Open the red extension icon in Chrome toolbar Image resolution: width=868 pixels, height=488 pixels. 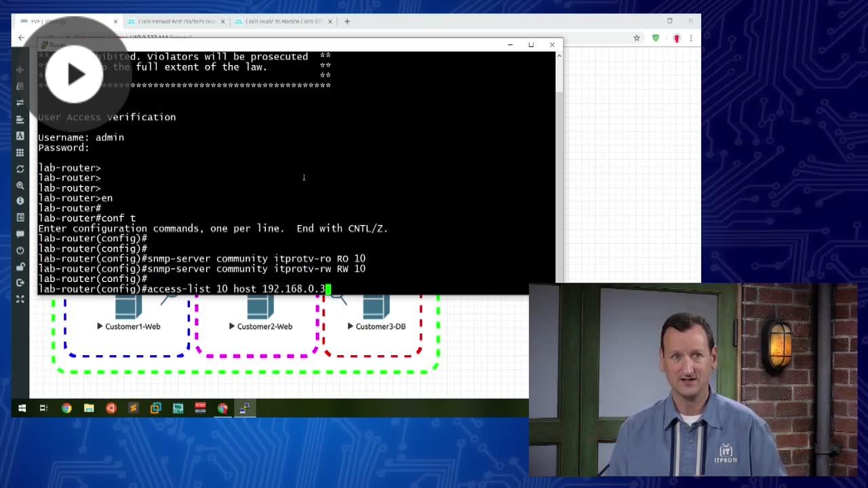(676, 38)
